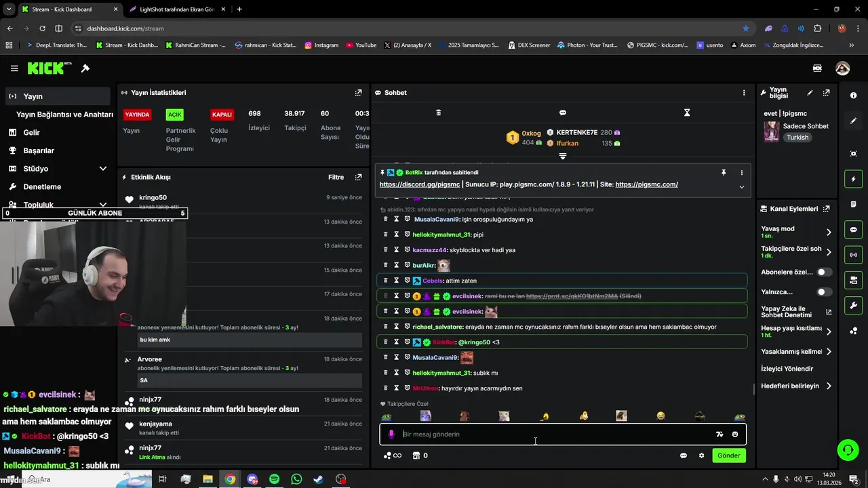The width and height of the screenshot is (868, 488).
Task: Open the info icon in right sidebar
Action: pyautogui.click(x=853, y=96)
